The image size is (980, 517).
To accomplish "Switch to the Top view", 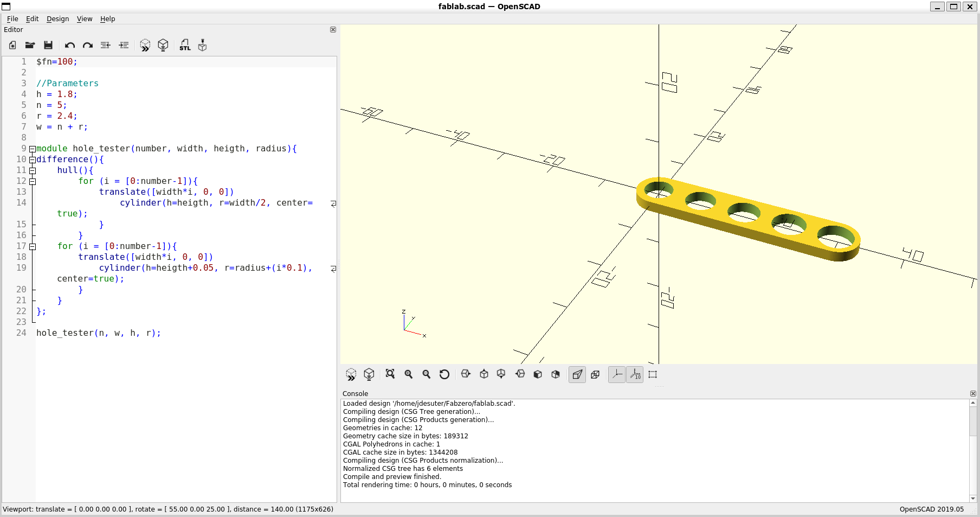I will pyautogui.click(x=484, y=374).
